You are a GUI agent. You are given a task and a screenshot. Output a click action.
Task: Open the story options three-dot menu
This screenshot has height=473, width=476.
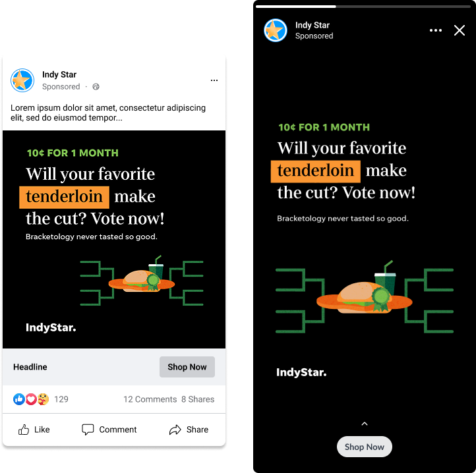[436, 30]
